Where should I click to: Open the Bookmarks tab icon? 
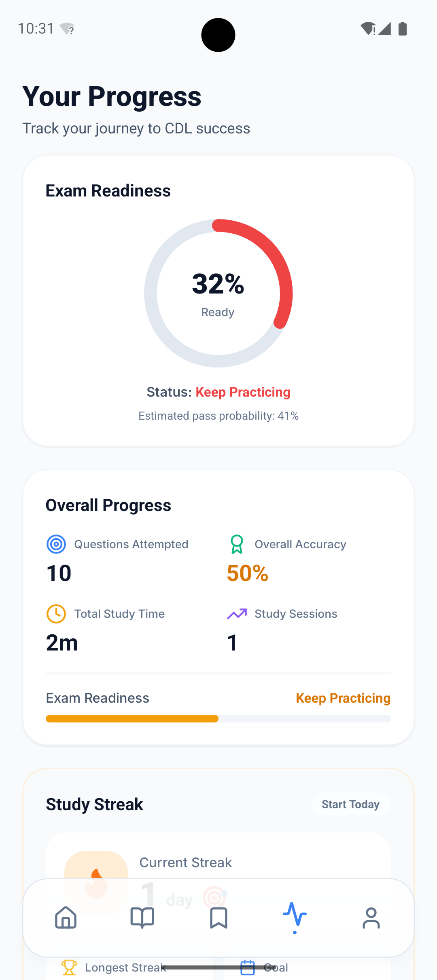[218, 918]
